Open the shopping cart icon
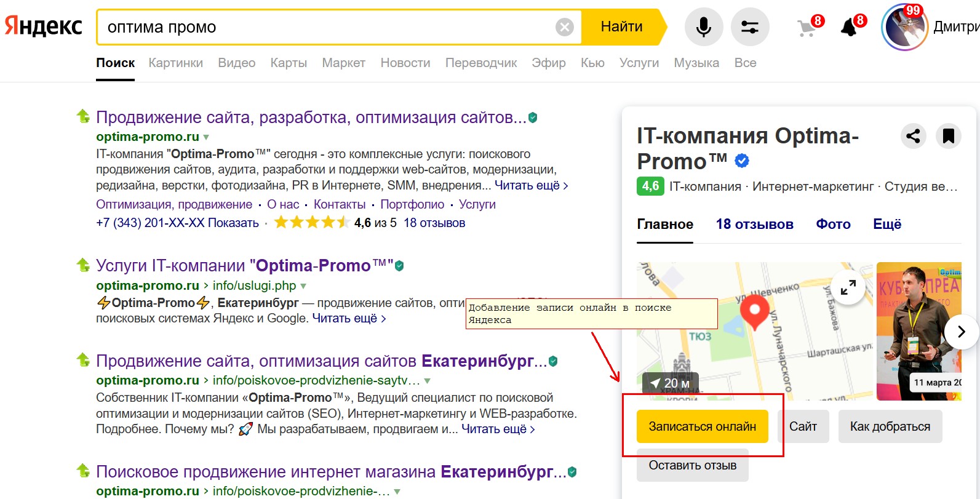The width and height of the screenshot is (980, 499). click(807, 28)
